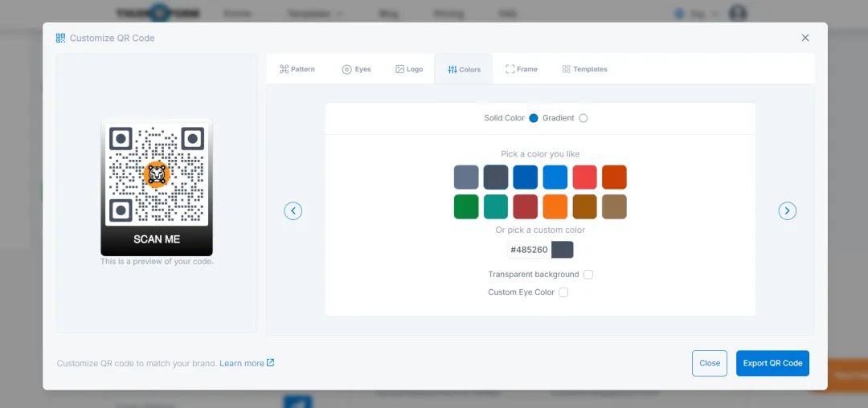868x408 pixels.
Task: Click the QR code icon beside dialog title
Action: pos(61,38)
